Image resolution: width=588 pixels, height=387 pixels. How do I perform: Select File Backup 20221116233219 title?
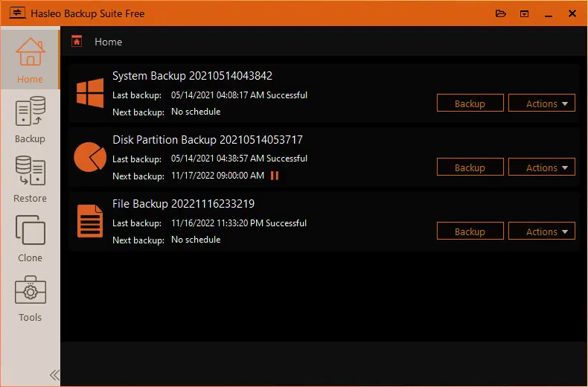click(183, 204)
